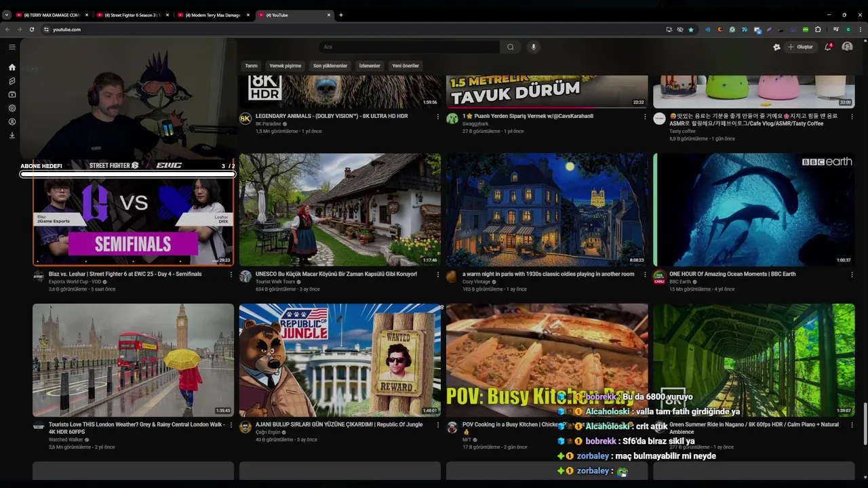Close the active YouTube tab

tap(329, 15)
